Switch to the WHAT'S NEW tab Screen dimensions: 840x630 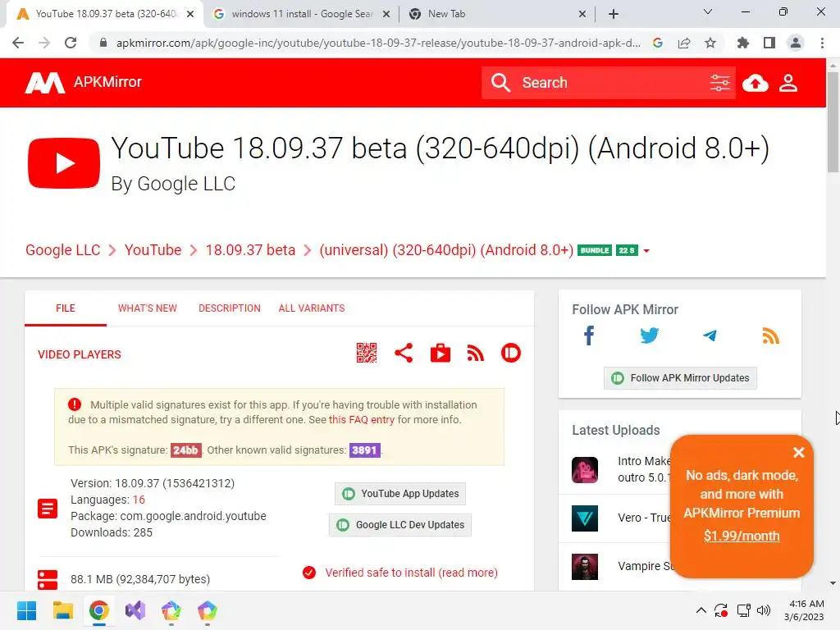[x=148, y=308]
